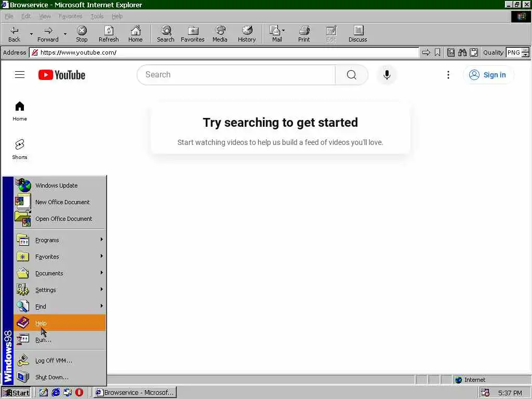Viewport: 532px width, 399px height.
Task: Open Shorts in YouTube sidebar
Action: [20, 149]
